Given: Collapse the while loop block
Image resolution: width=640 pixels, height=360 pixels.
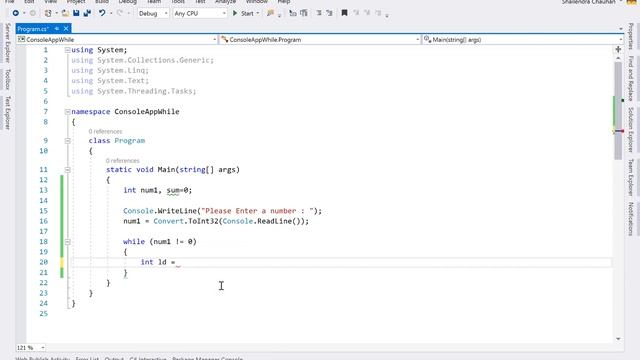Looking at the screenshot, I should [67, 242].
